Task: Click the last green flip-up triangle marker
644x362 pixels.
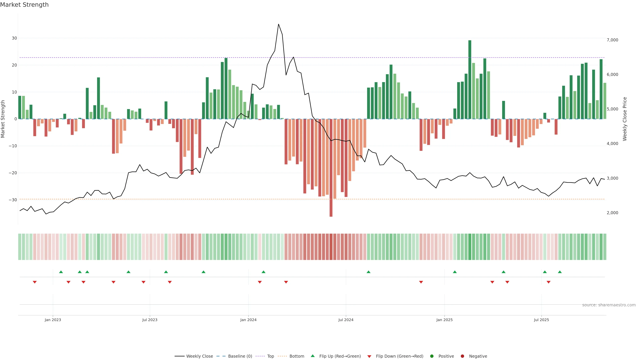Action: pos(560,272)
